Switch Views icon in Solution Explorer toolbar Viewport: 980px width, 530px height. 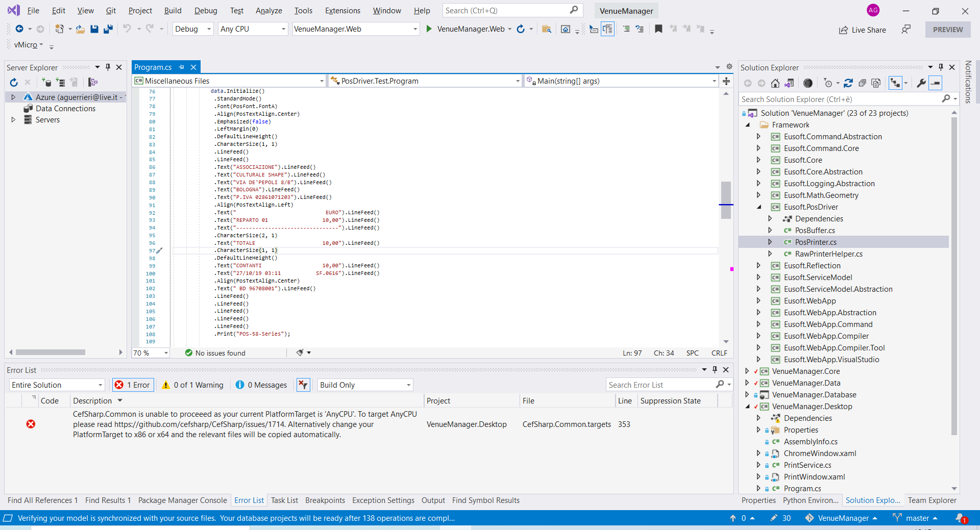tap(789, 83)
